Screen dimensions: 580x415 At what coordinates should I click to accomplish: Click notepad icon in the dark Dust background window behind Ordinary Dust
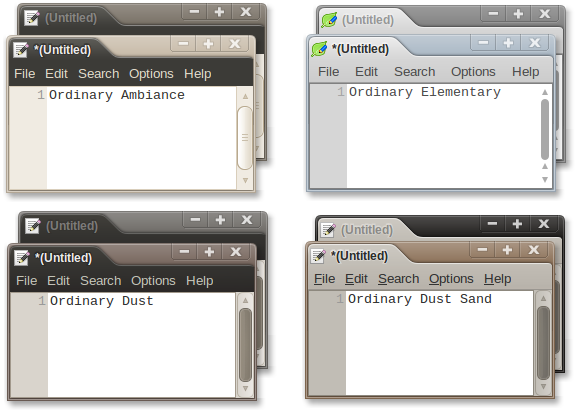pyautogui.click(x=33, y=226)
